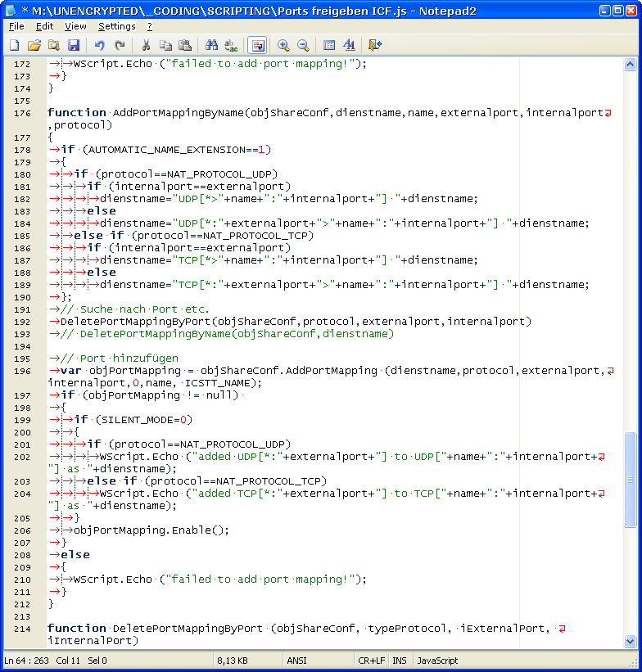642x672 pixels.
Task: Click 'objPortMapping.Enable();' on line 206
Action: point(151,530)
